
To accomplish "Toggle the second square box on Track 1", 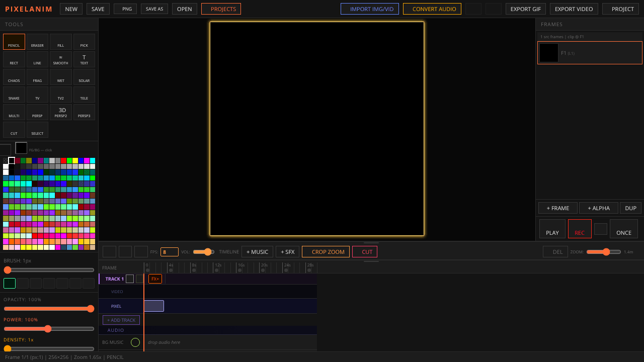I will tap(139, 279).
